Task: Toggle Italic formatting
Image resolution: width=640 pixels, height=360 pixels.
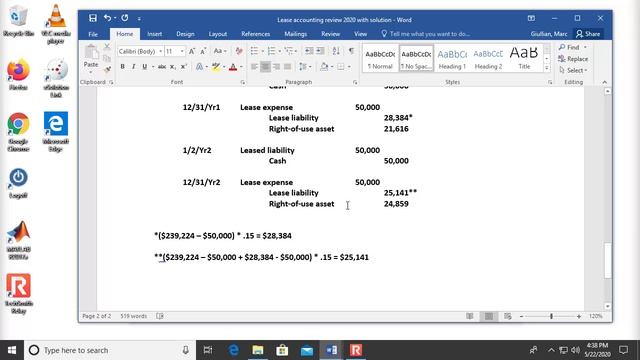Action: coord(133,67)
